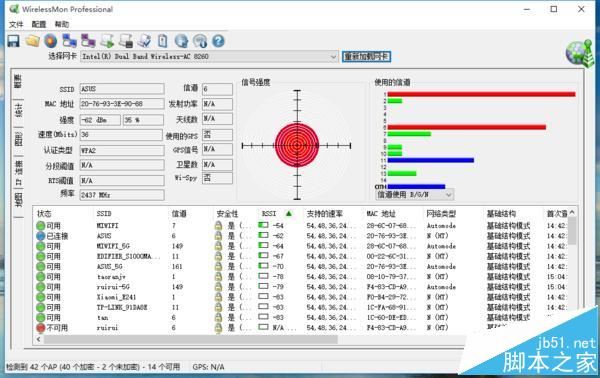Select the MIWIFI_5G row in the list
Viewport: 600px width, 378px height.
click(302, 246)
